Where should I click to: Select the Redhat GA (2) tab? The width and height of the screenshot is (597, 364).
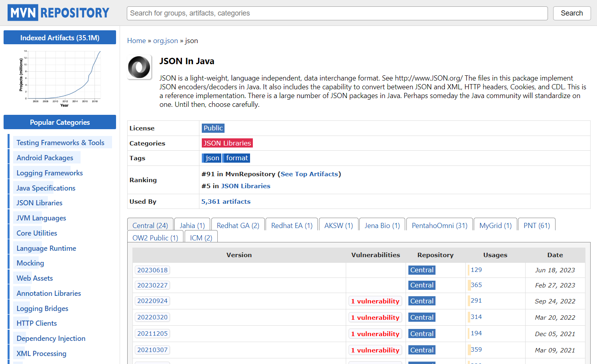[238, 225]
